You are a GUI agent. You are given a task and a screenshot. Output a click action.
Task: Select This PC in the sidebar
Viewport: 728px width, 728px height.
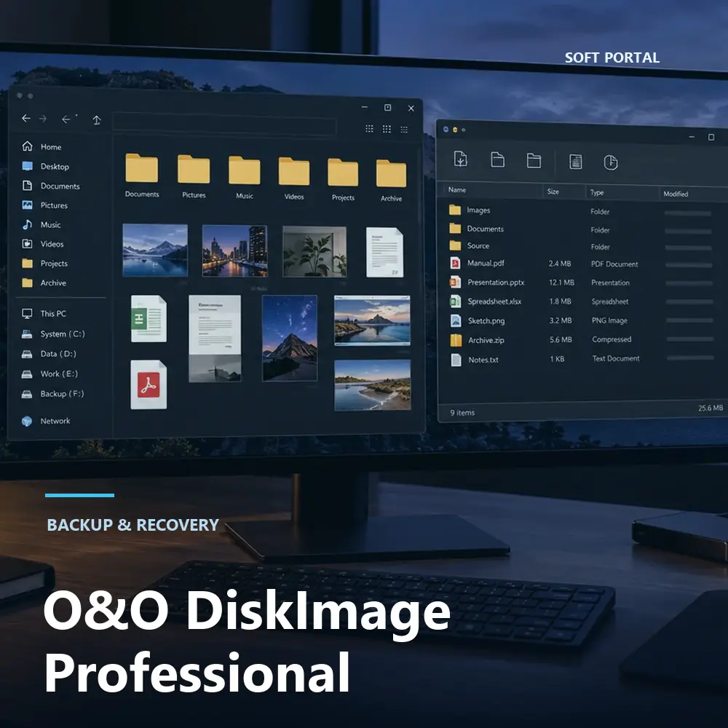[x=44, y=313]
